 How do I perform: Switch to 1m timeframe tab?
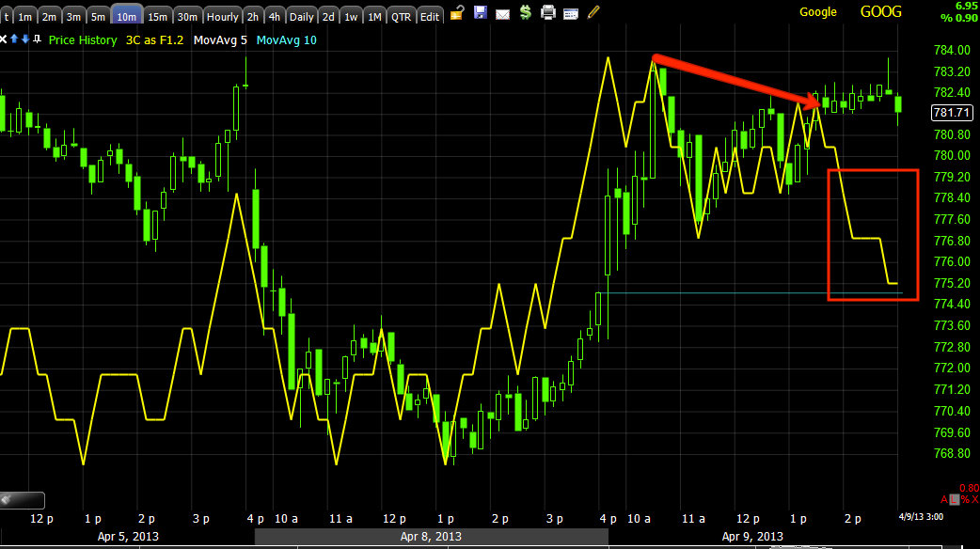pos(25,17)
